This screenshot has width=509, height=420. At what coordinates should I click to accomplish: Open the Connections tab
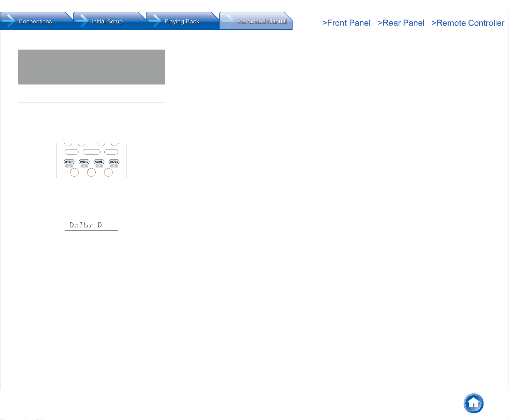(x=36, y=21)
